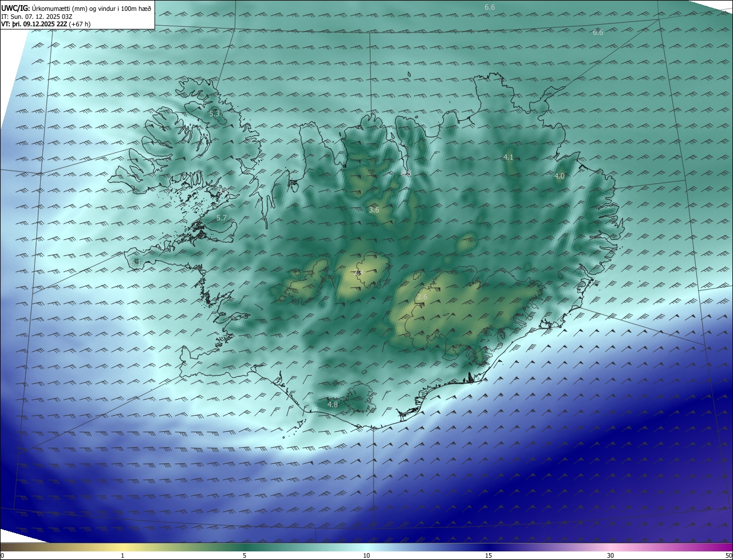
Task: Click the 4.8 value near the south coast
Action: [332, 404]
